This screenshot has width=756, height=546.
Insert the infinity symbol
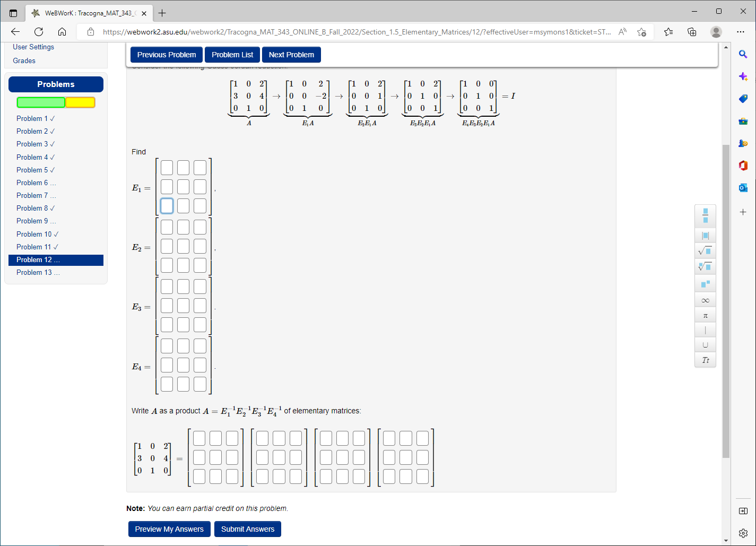pos(705,299)
